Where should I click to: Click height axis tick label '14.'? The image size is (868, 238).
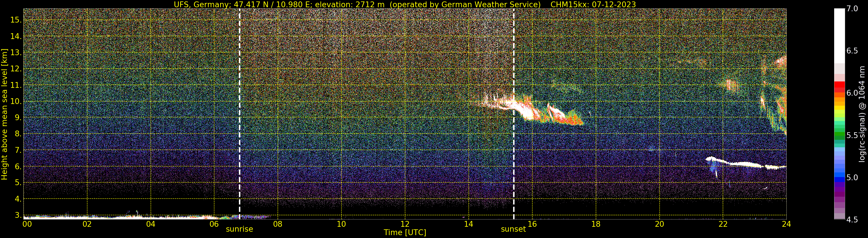(x=16, y=36)
